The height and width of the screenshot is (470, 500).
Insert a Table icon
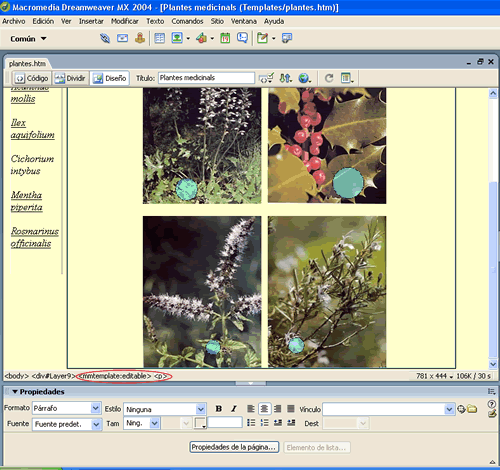(160, 38)
